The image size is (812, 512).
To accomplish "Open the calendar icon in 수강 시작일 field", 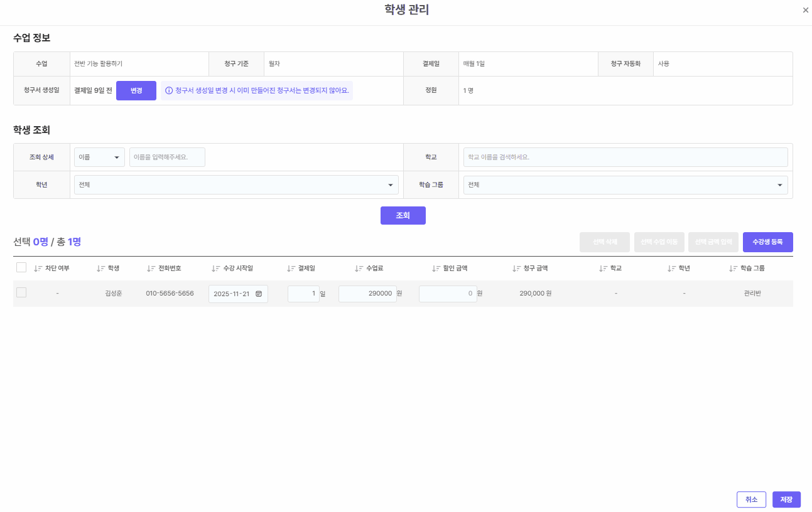I will [259, 294].
